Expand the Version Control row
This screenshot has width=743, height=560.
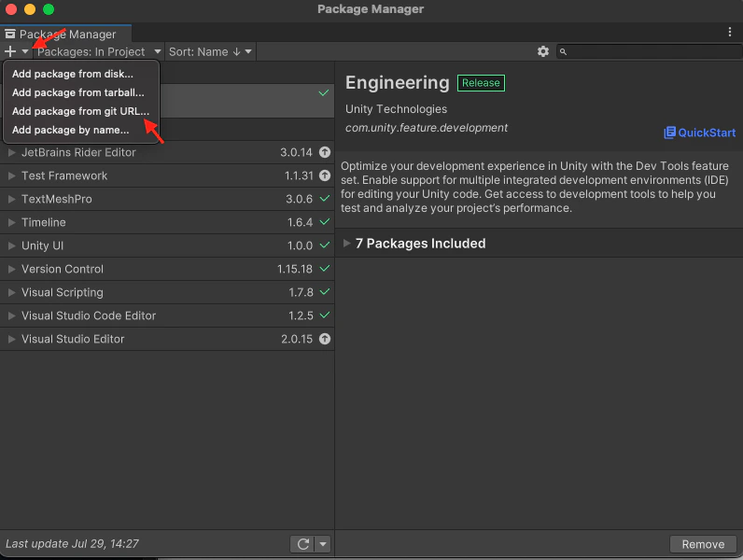pos(12,269)
